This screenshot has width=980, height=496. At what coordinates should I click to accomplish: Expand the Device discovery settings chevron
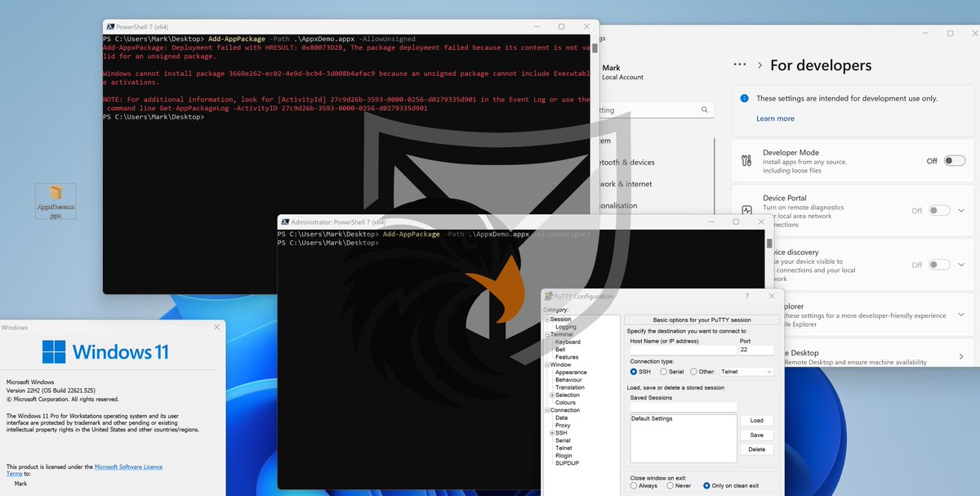[x=960, y=265]
